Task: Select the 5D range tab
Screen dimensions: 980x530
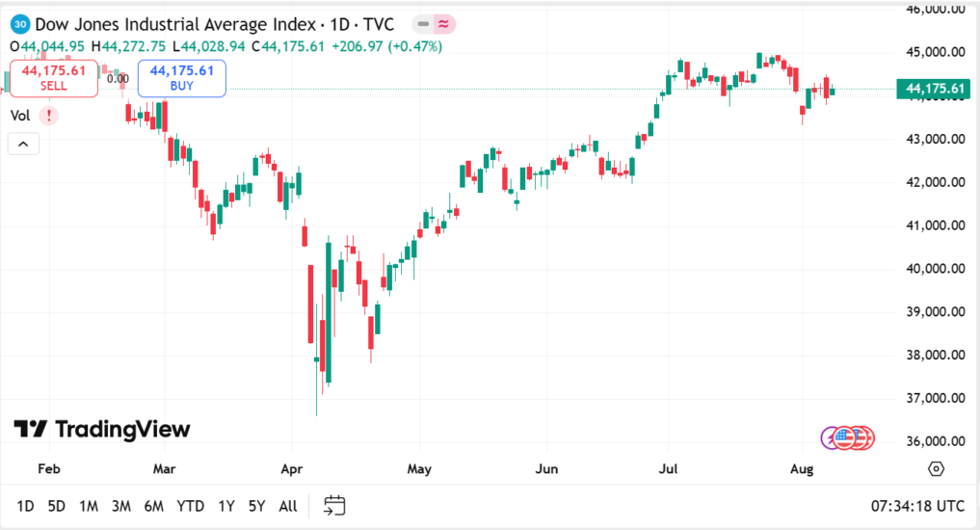Action: pyautogui.click(x=57, y=505)
